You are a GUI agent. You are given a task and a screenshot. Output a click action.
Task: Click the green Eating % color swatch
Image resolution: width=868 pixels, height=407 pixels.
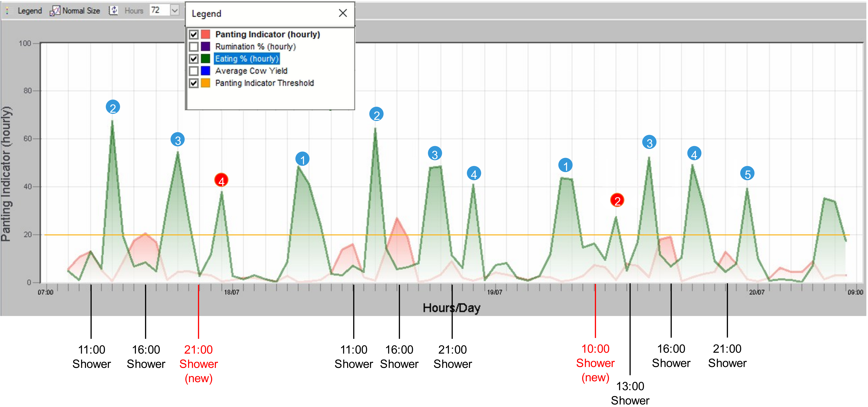[x=206, y=59]
